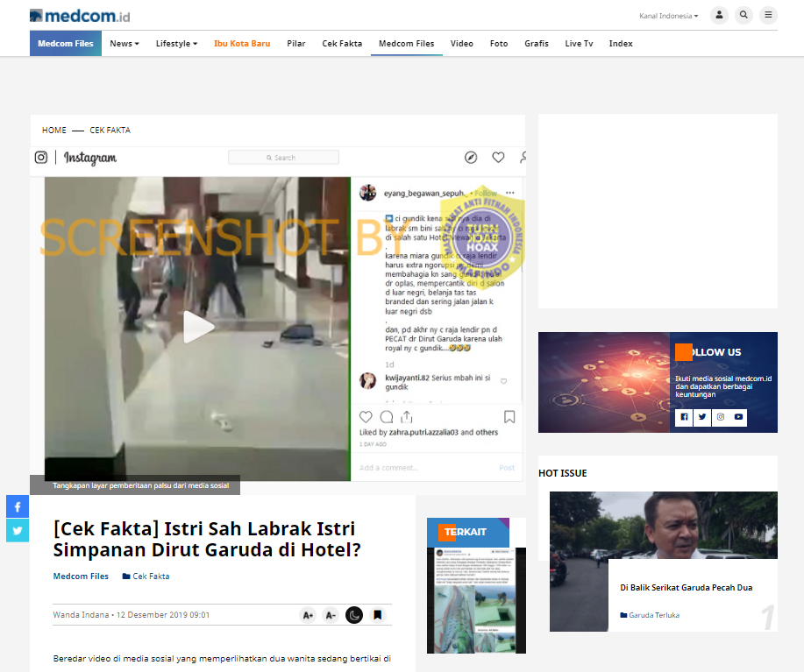Image resolution: width=804 pixels, height=672 pixels.
Task: Click the Garuda Terluka tag link
Action: [x=650, y=615]
